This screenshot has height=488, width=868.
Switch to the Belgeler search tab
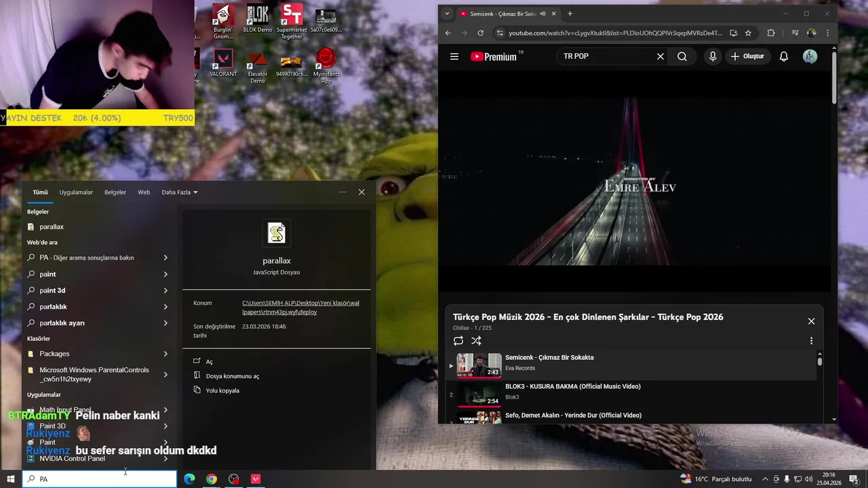pos(115,192)
